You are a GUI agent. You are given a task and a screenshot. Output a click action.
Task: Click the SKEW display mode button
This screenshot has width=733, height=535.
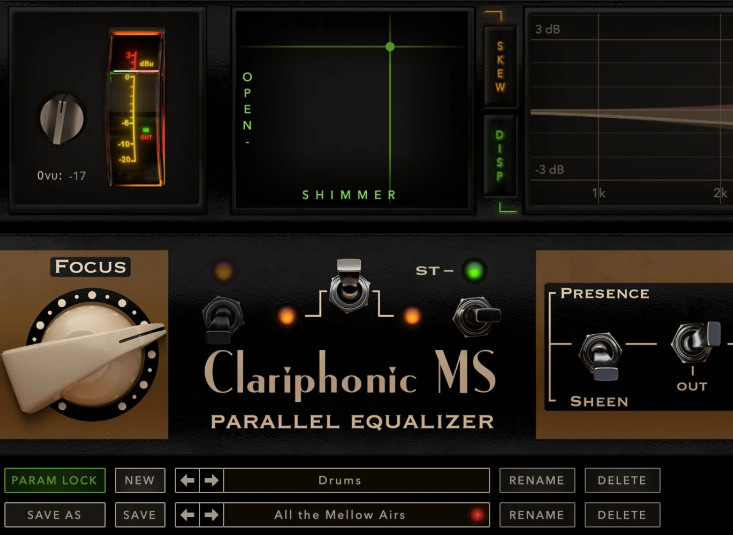pos(501,67)
